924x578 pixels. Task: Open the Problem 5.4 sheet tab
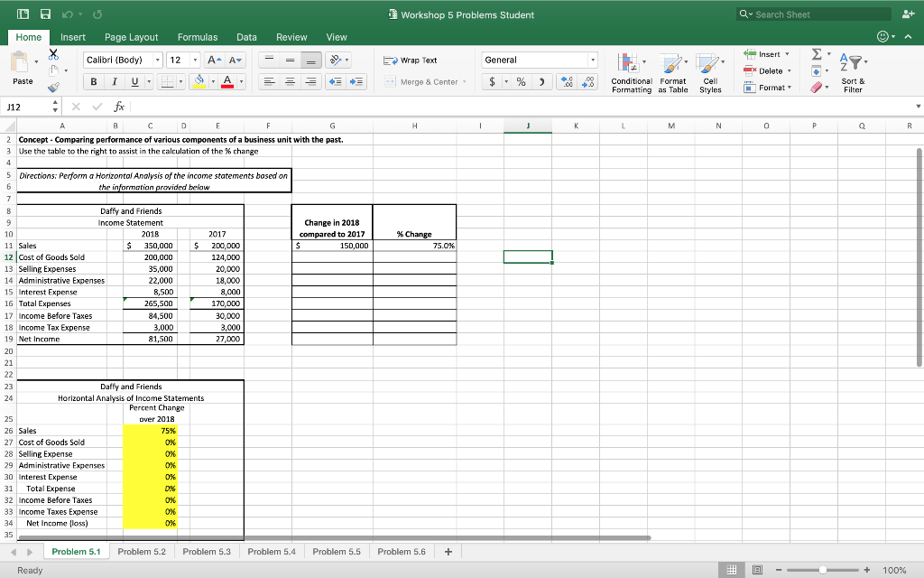point(273,551)
